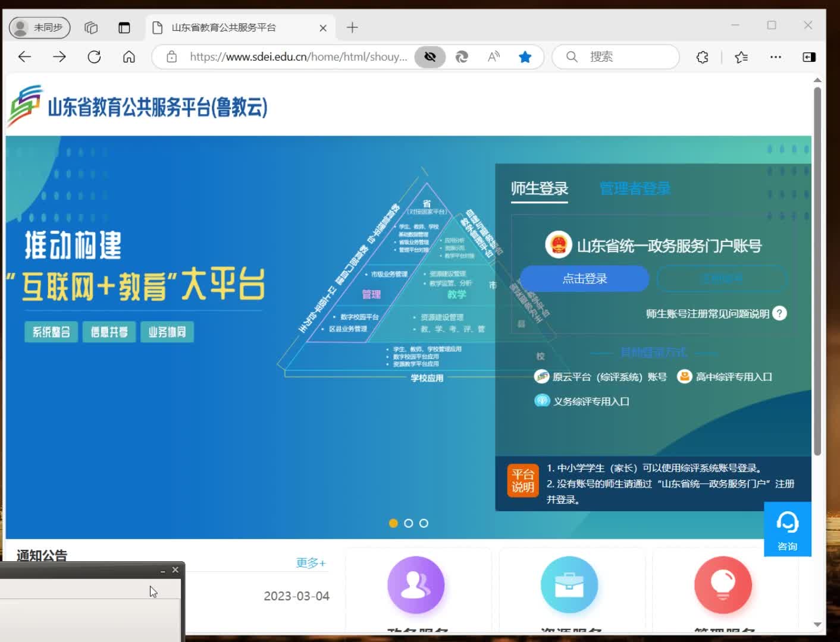This screenshot has height=642, width=840.
Task: Reload the page with the refresh icon
Action: click(x=94, y=57)
